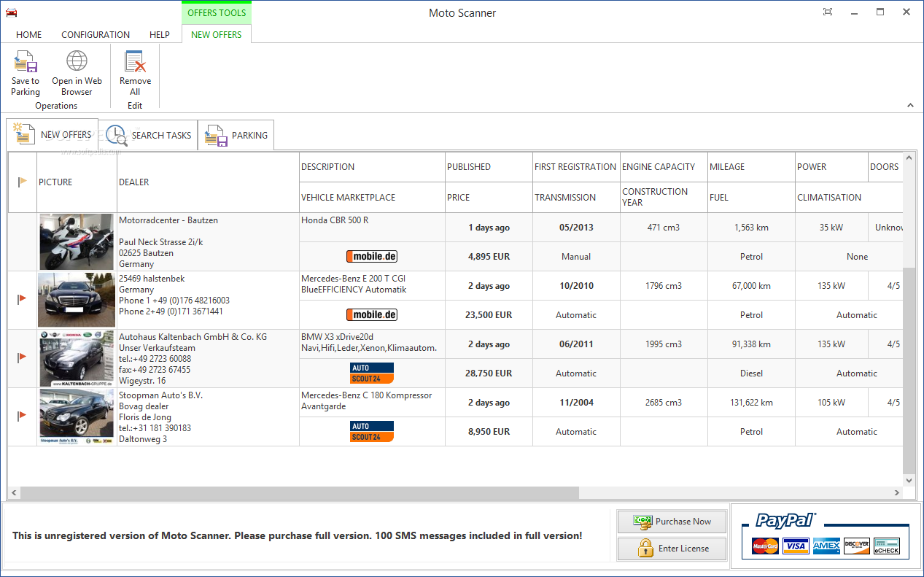Click the MILEAGE column header
Viewport: 924px width, 577px height.
(x=751, y=167)
